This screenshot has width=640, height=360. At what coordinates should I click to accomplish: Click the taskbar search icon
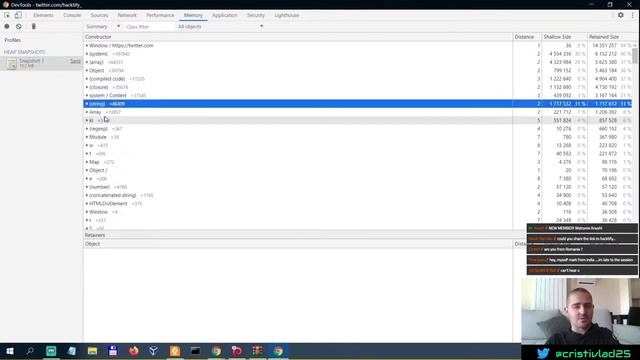coord(30,351)
